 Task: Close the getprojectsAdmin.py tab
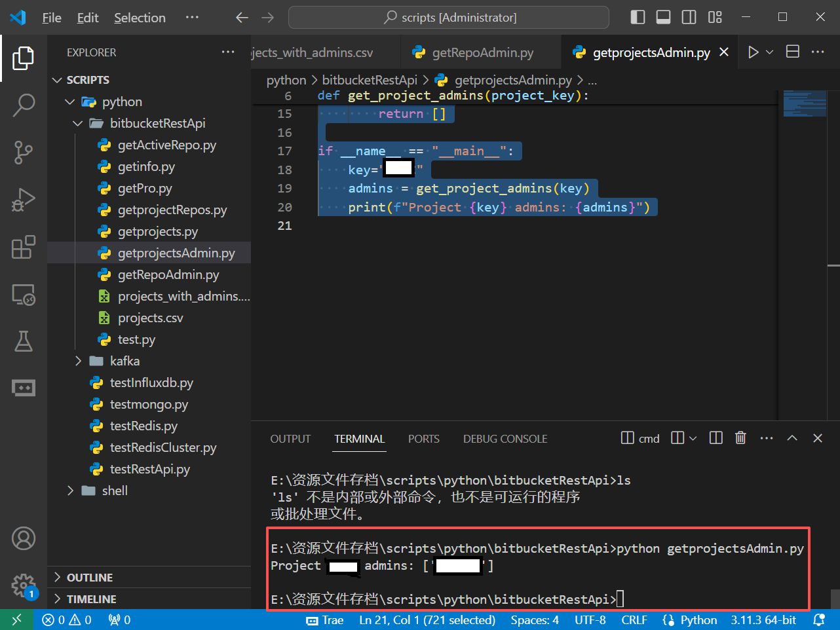pyautogui.click(x=724, y=52)
